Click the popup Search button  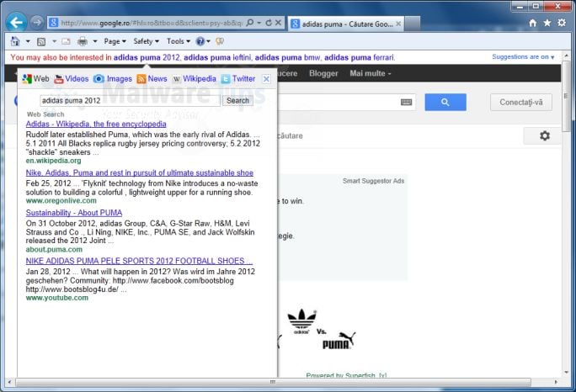[237, 101]
